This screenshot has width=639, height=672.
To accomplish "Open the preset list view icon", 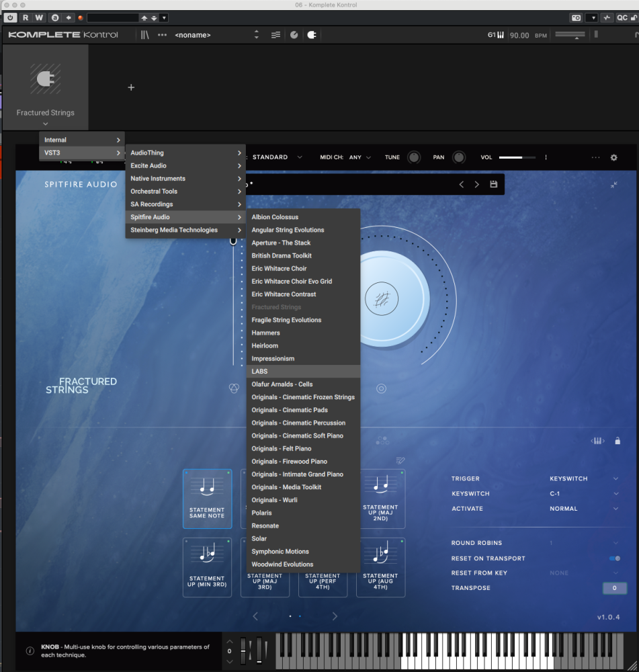I will pos(275,35).
